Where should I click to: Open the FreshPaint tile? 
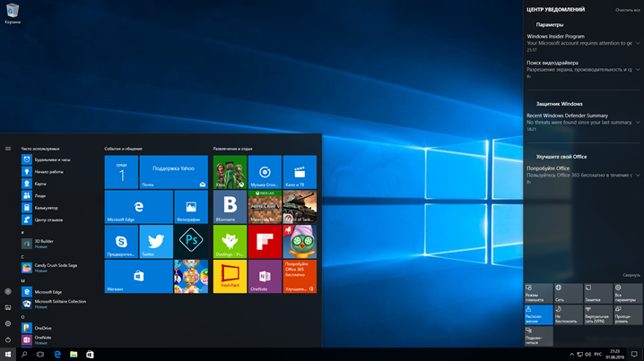[230, 277]
